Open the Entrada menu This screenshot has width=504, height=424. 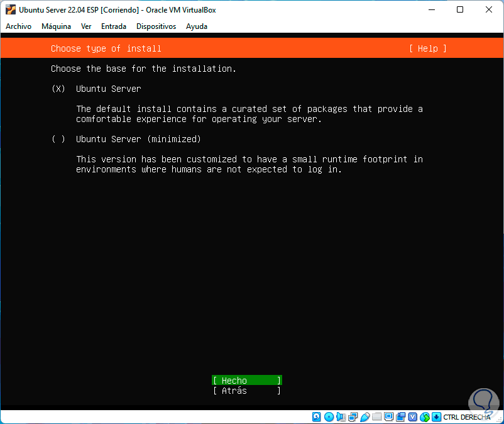tap(114, 26)
